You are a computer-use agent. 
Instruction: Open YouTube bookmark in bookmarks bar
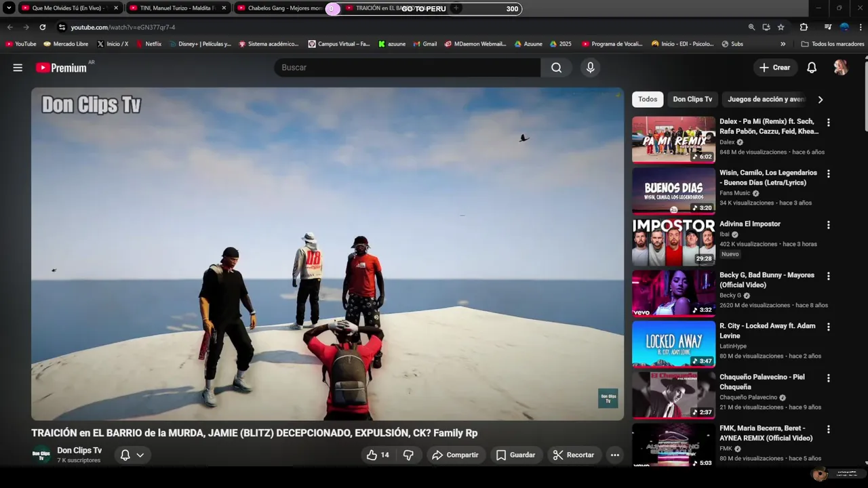[x=21, y=44]
